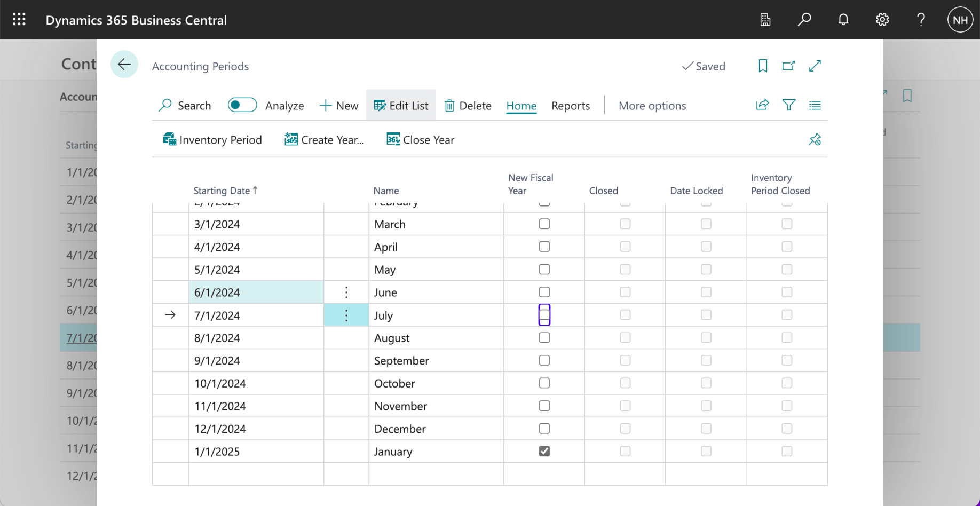Select the 9/1/2024 starting date cell

pyautogui.click(x=256, y=361)
